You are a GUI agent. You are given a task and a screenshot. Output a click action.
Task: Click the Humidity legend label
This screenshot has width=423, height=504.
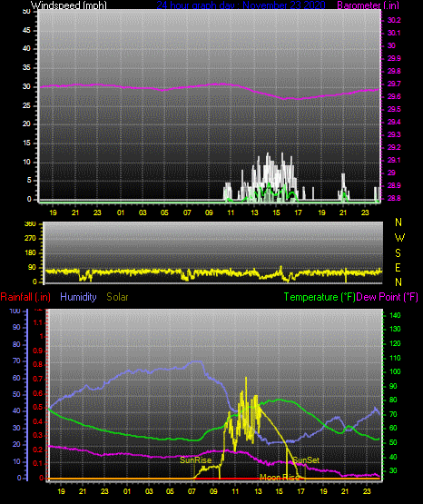pos(78,297)
